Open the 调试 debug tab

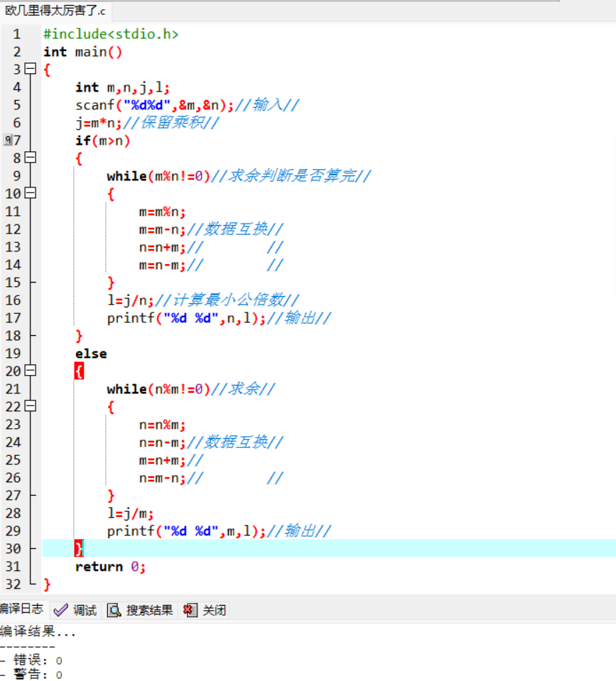(x=75, y=610)
